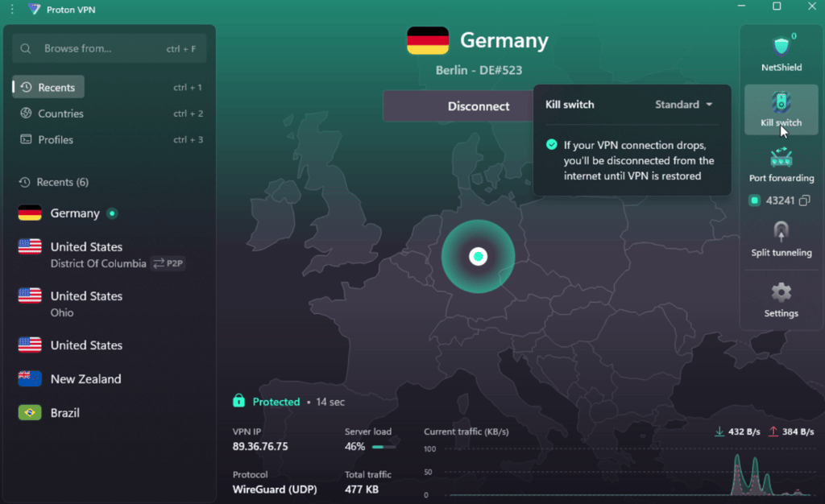Click the green Protected lock icon
The image size is (825, 504).
click(x=238, y=400)
